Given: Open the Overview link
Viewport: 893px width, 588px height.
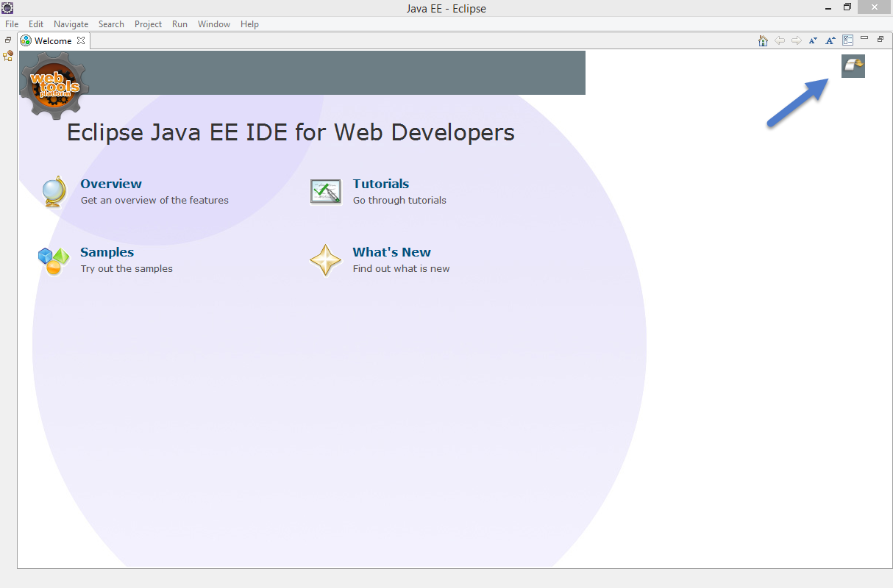Looking at the screenshot, I should tap(111, 184).
